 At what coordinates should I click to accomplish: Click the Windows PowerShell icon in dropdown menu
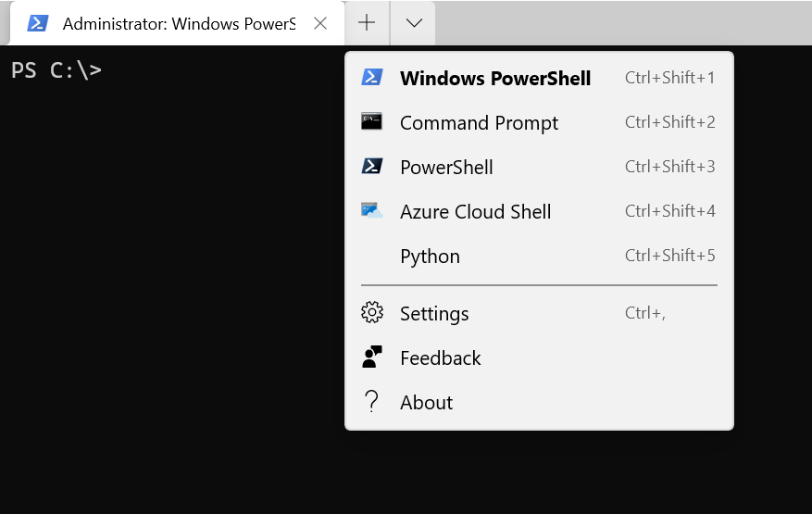pos(372,78)
